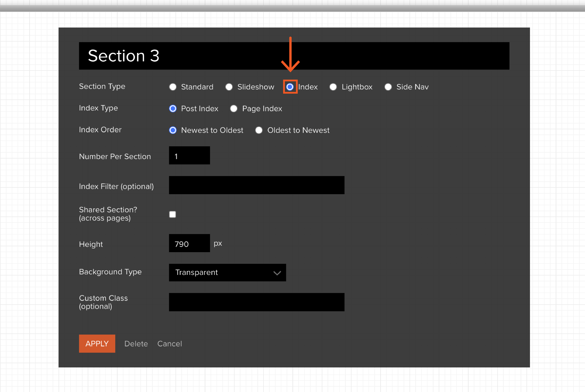Click the Section 3 title field

(294, 56)
